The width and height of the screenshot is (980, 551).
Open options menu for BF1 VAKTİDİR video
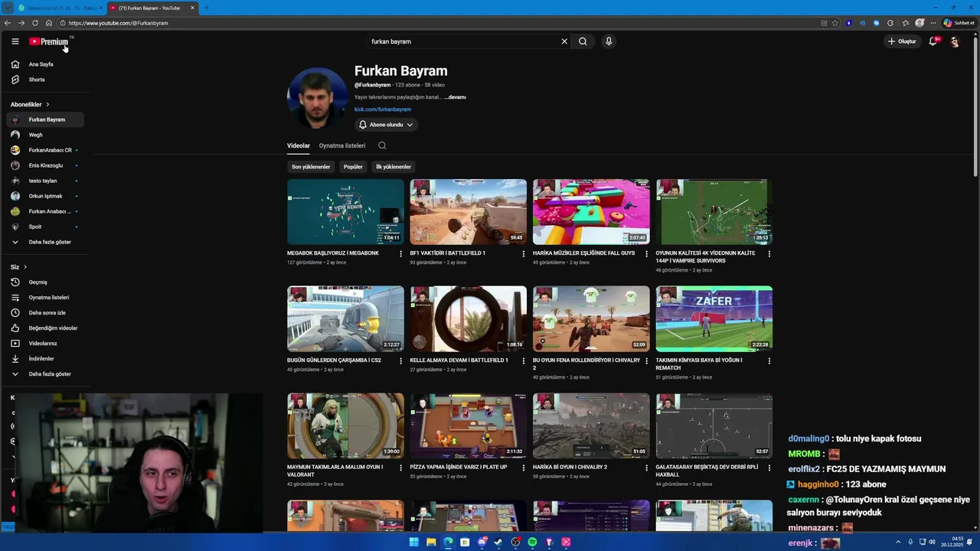pyautogui.click(x=524, y=253)
